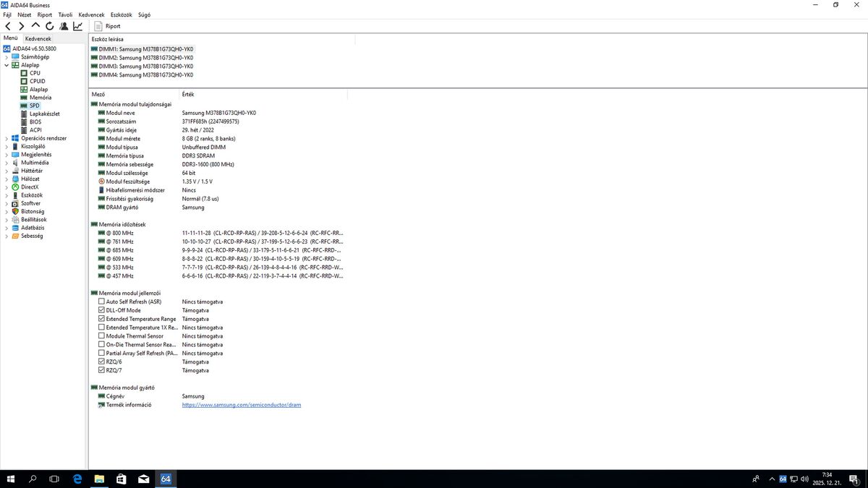868x488 pixels.
Task: Select the Adatbázis tree item
Action: [x=33, y=228]
